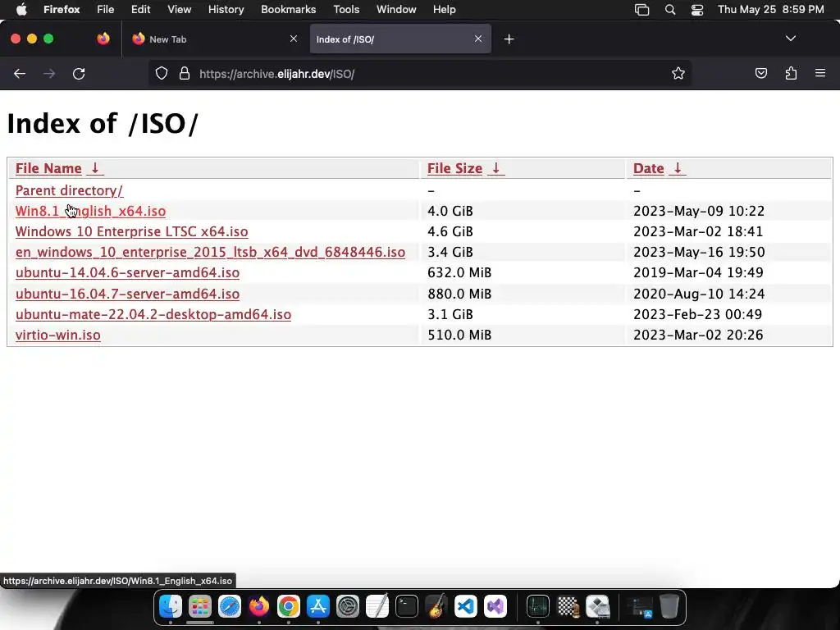840x630 pixels.
Task: Download ubuntu-14.04.6-server-amd64.iso
Action: tap(127, 272)
